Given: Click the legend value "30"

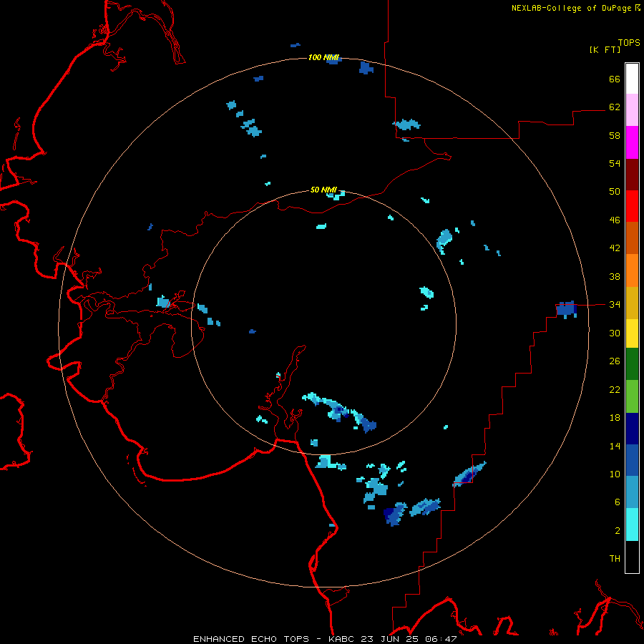Looking at the screenshot, I should point(615,333).
